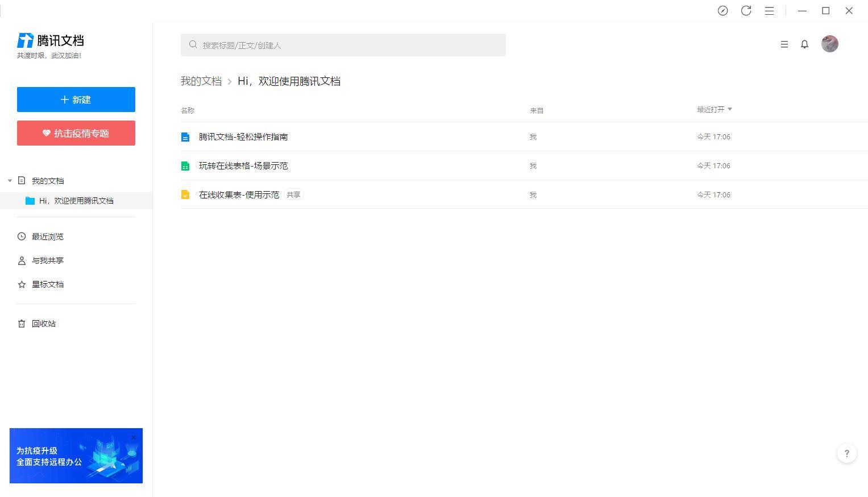The width and height of the screenshot is (868, 497).
Task: Sort by the 最近打开 dropdown arrow
Action: (730, 109)
